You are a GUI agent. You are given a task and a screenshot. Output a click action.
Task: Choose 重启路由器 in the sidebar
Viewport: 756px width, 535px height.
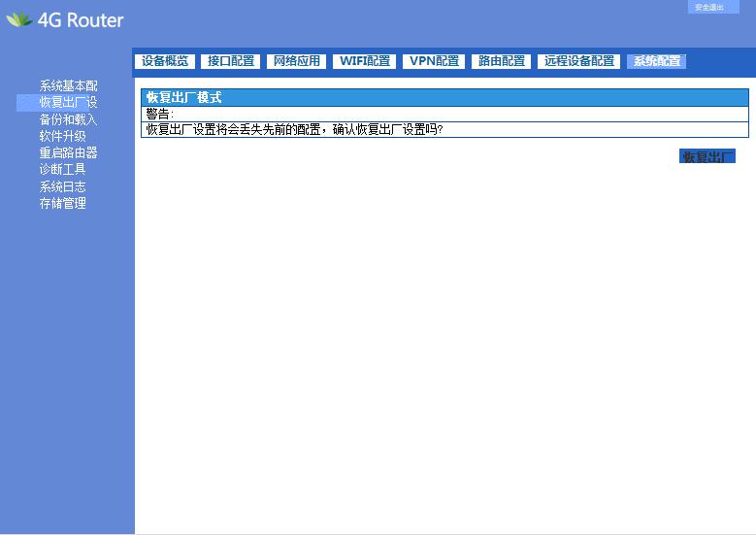pyautogui.click(x=68, y=152)
